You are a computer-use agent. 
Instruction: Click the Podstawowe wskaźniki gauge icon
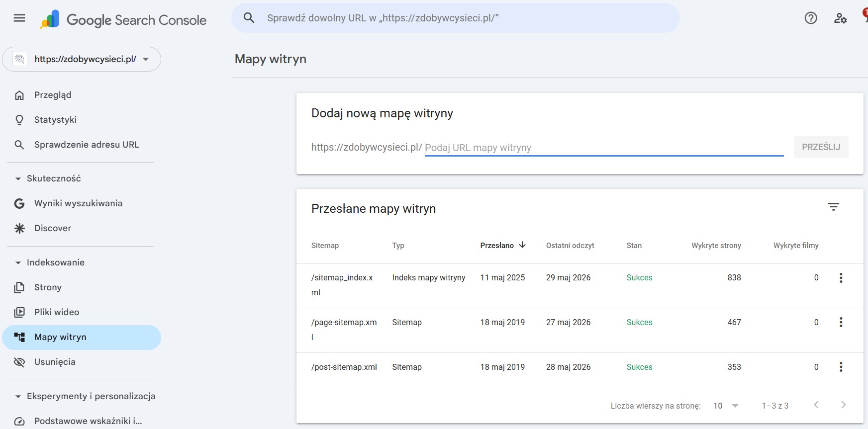(x=19, y=422)
